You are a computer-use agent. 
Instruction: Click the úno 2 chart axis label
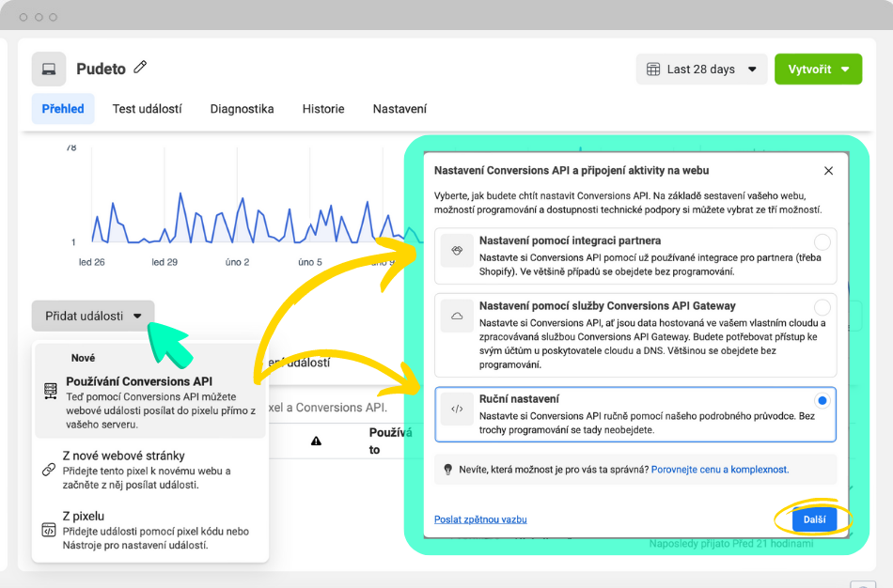237,262
